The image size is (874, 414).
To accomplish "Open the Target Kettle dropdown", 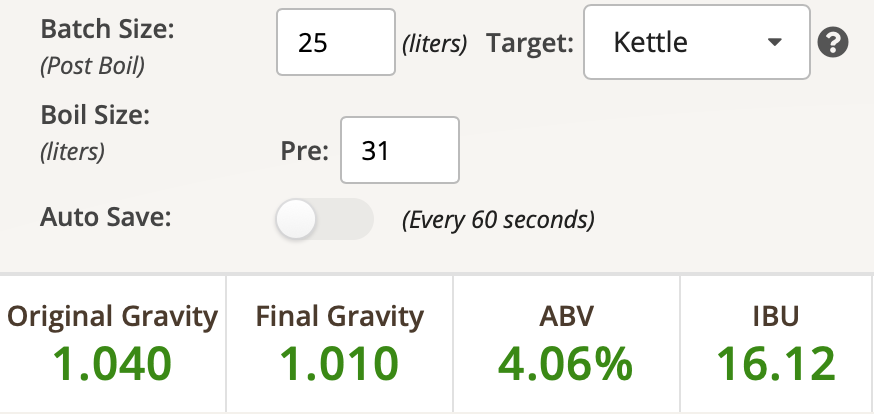I will point(697,42).
